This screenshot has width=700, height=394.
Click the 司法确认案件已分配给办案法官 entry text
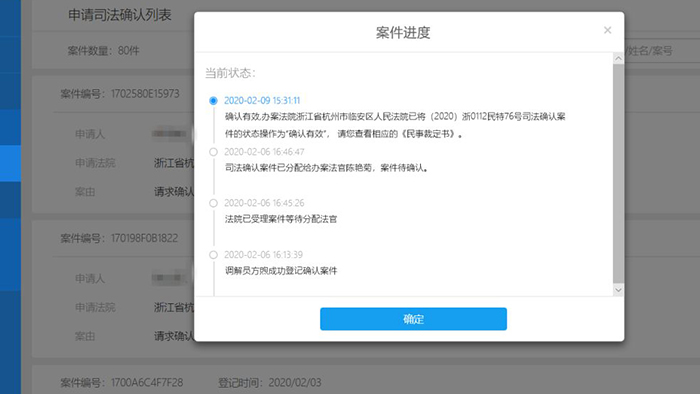click(x=327, y=168)
